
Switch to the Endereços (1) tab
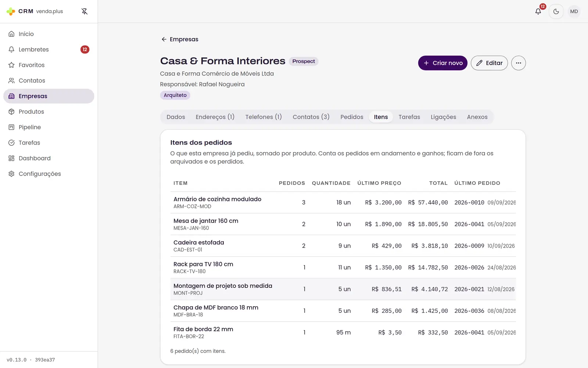[215, 117]
